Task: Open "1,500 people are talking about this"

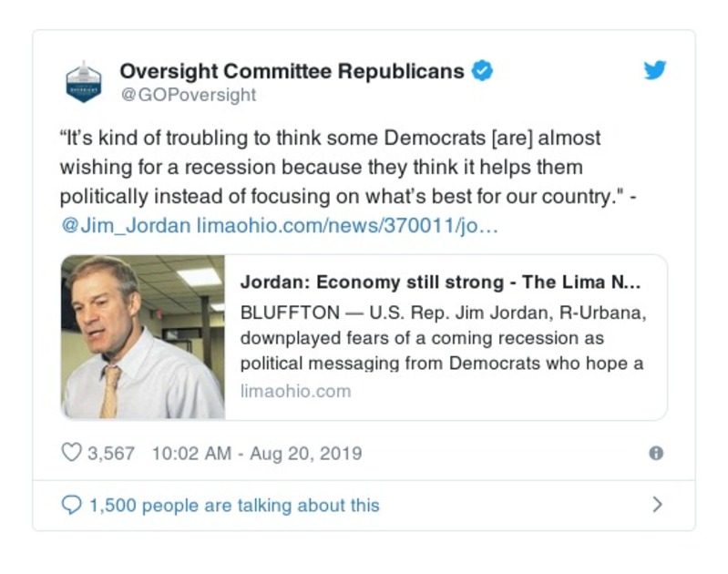Action: click(x=234, y=505)
